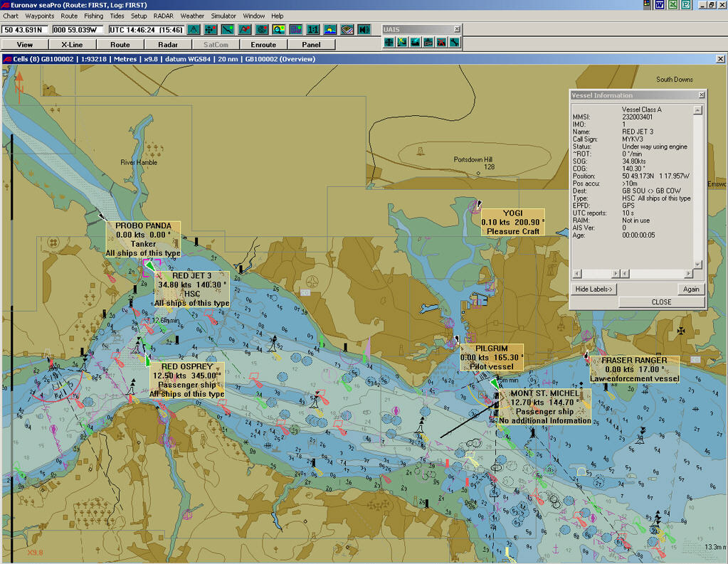Click the purple panels icon with green dot

(x=296, y=30)
